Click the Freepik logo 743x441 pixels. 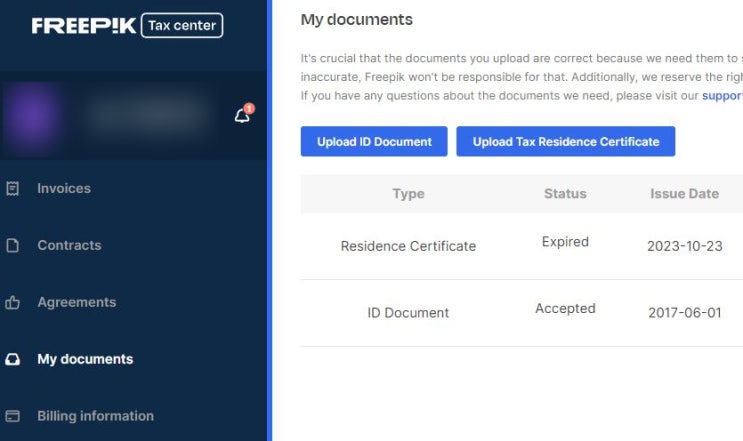click(x=84, y=26)
